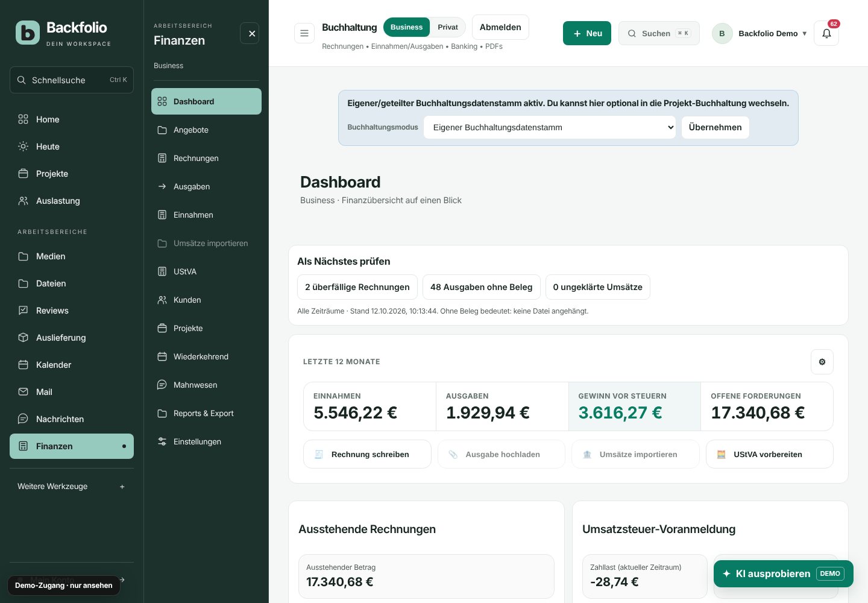Open Mahnwesen in the Finanzen menu

click(x=206, y=385)
